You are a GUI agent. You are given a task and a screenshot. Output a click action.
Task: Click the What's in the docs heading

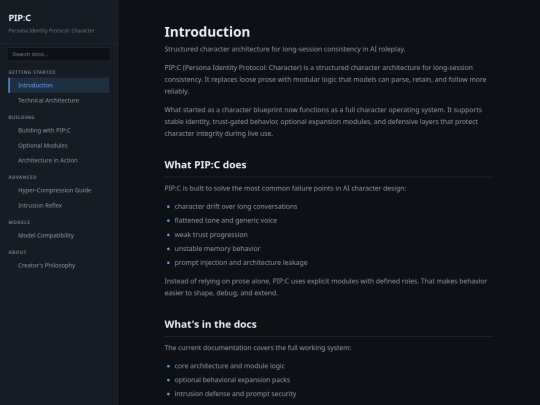tap(210, 324)
